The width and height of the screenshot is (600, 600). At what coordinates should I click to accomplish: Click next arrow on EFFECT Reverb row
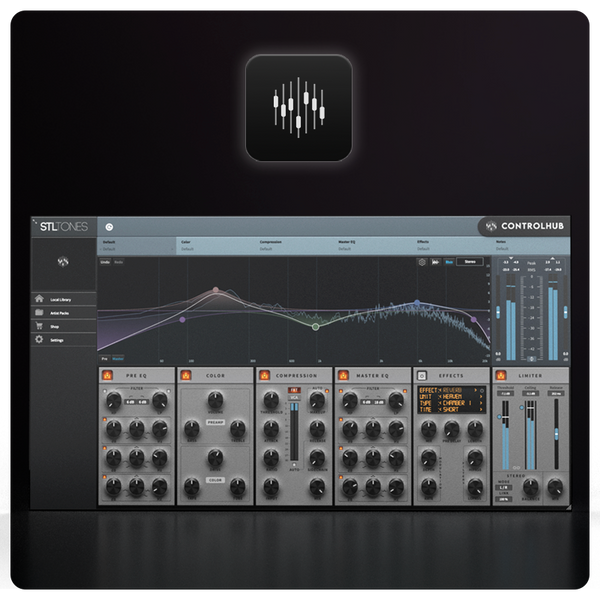[x=476, y=390]
